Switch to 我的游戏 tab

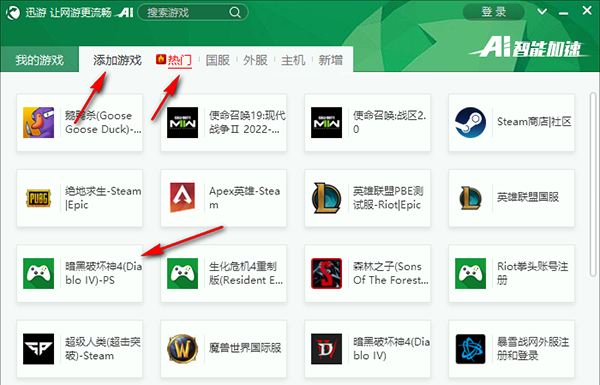coord(39,60)
